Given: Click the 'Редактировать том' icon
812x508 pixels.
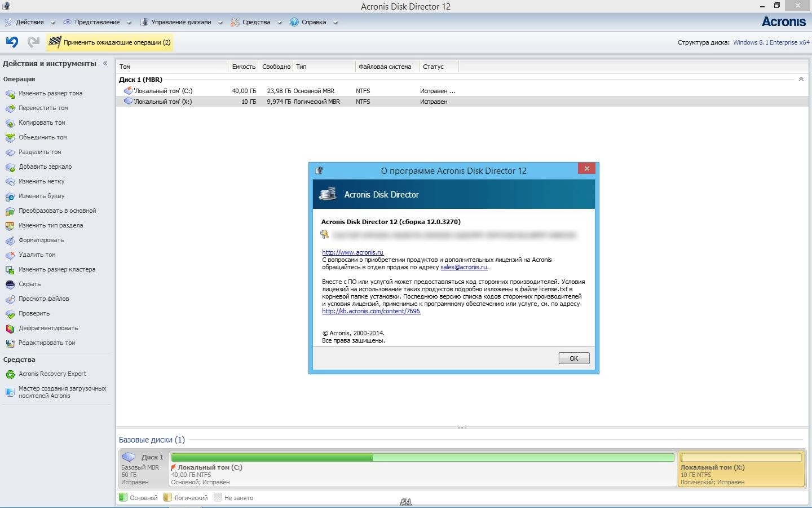Looking at the screenshot, I should click(x=10, y=343).
